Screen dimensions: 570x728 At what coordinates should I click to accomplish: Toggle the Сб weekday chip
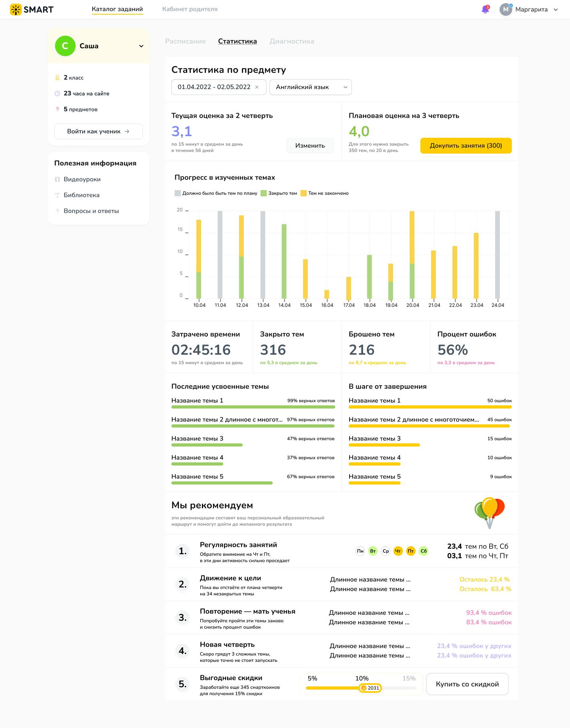coord(424,551)
